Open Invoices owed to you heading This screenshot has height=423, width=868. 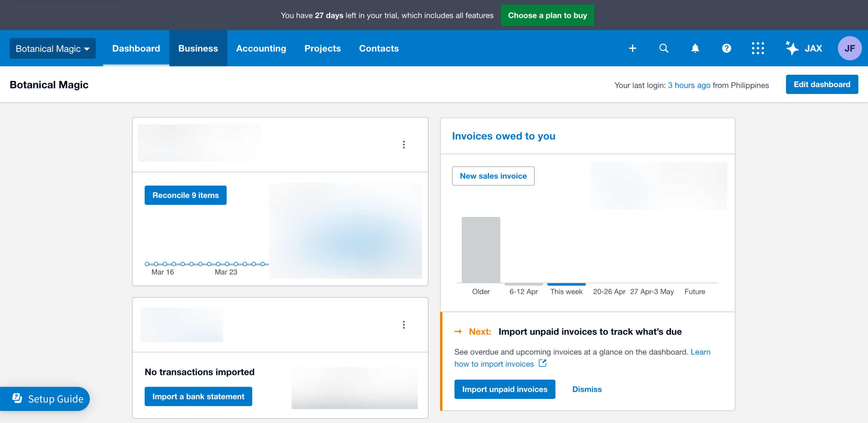tap(504, 136)
